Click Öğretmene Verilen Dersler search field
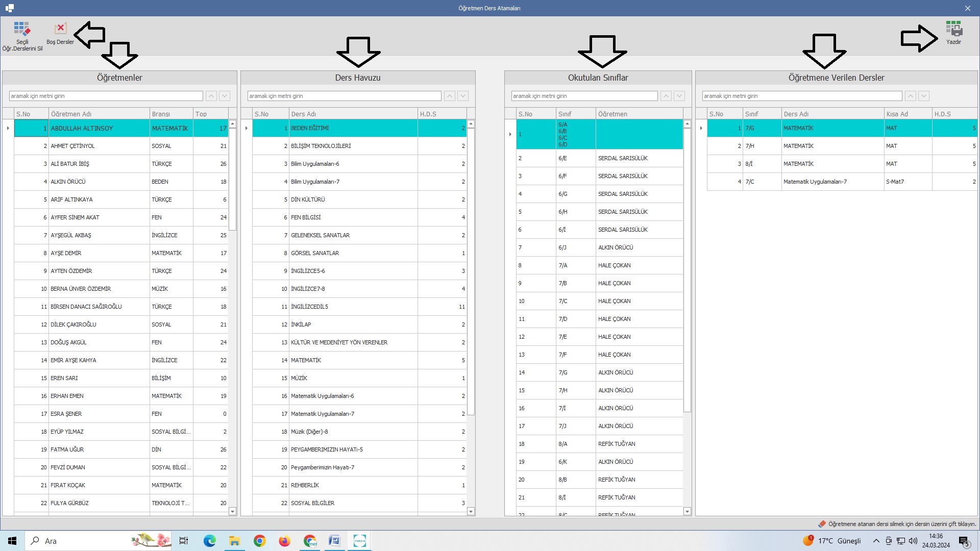The width and height of the screenshot is (980, 551). pyautogui.click(x=801, y=96)
